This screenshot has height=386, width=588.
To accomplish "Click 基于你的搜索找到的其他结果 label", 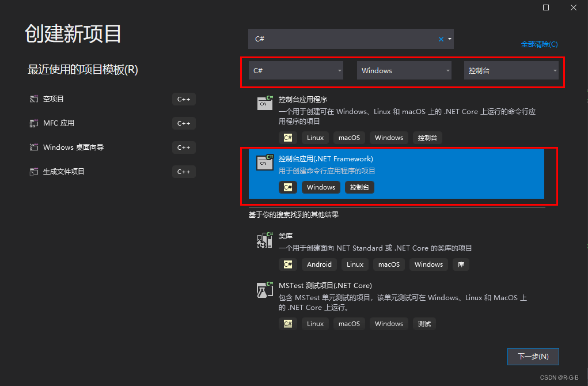I will [294, 214].
